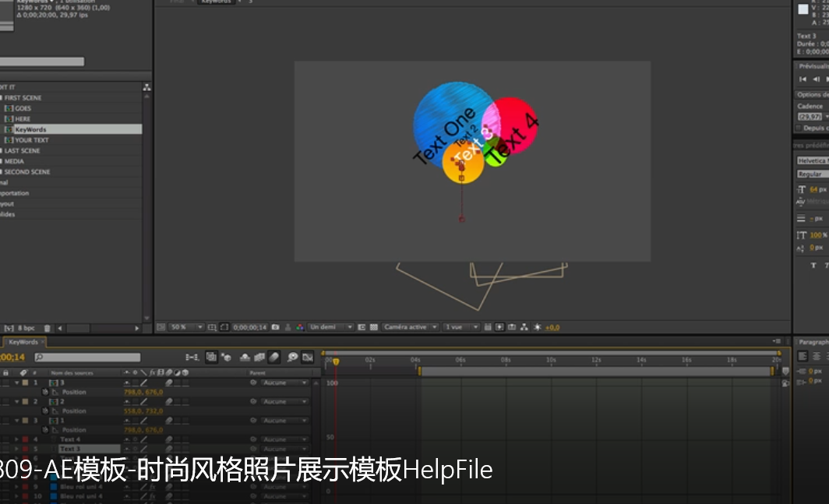Click the Position value of layer 2
This screenshot has height=504, width=829.
(143, 411)
